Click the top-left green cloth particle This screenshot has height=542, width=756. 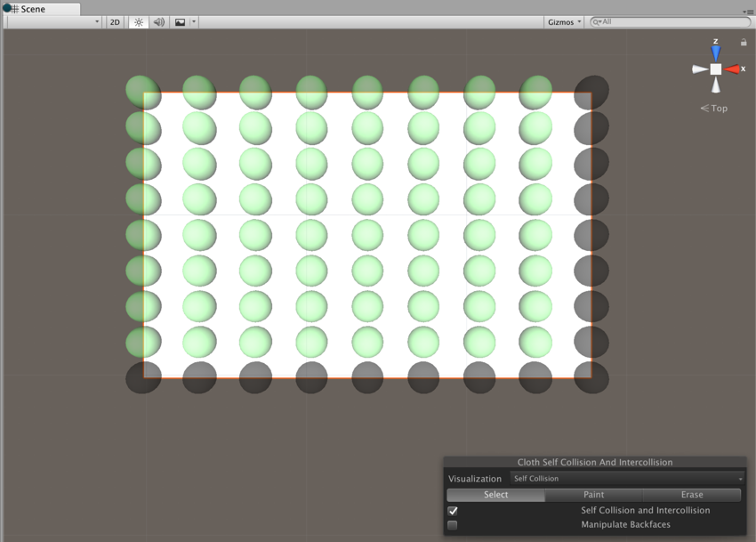[x=143, y=92]
